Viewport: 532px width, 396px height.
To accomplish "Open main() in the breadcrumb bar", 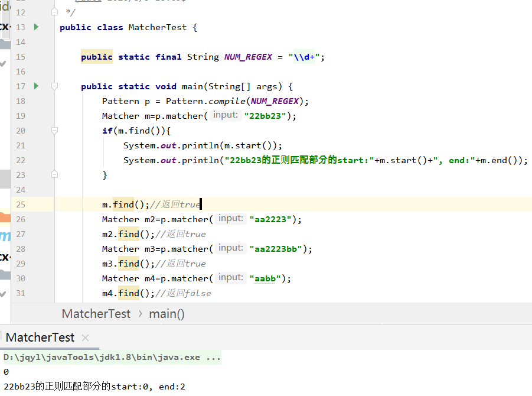I will 167,314.
